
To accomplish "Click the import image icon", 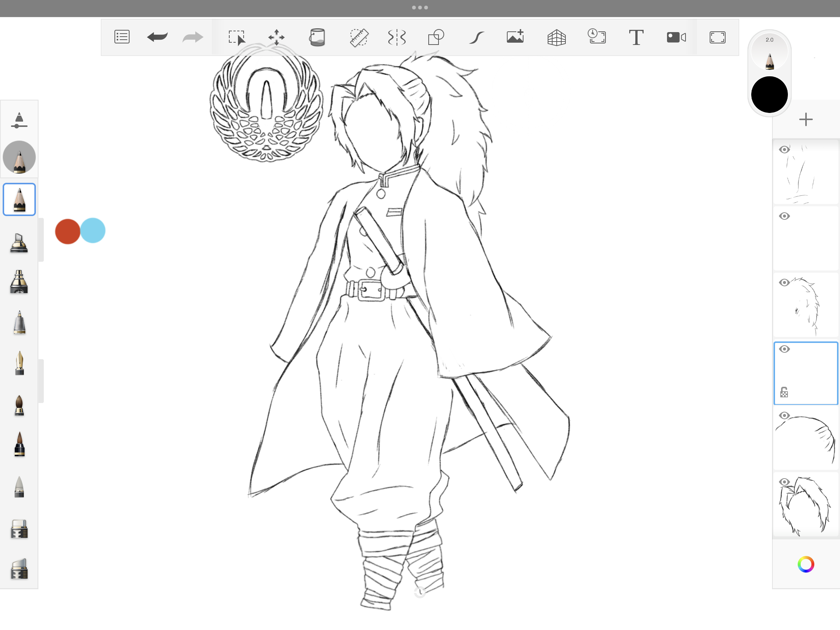I will 515,37.
